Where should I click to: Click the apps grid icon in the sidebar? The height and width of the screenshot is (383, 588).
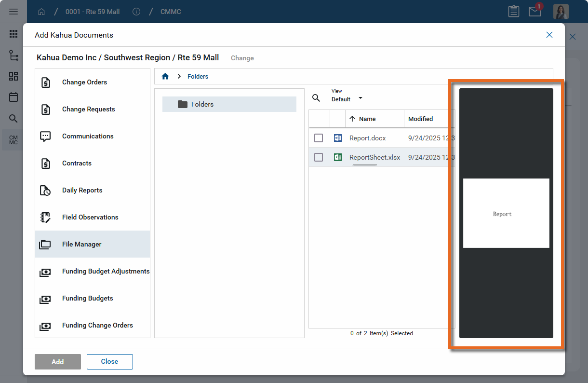pyautogui.click(x=13, y=34)
